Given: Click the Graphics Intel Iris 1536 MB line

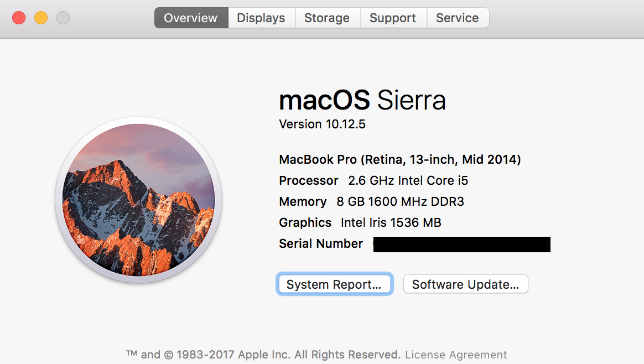Looking at the screenshot, I should click(360, 223).
